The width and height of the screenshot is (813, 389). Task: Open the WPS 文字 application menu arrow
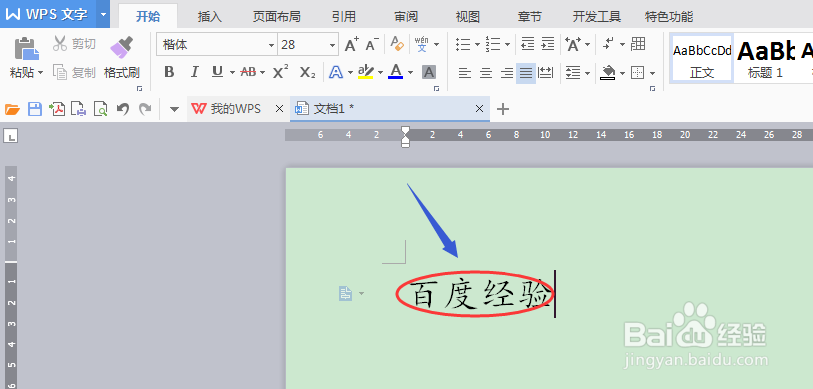103,14
